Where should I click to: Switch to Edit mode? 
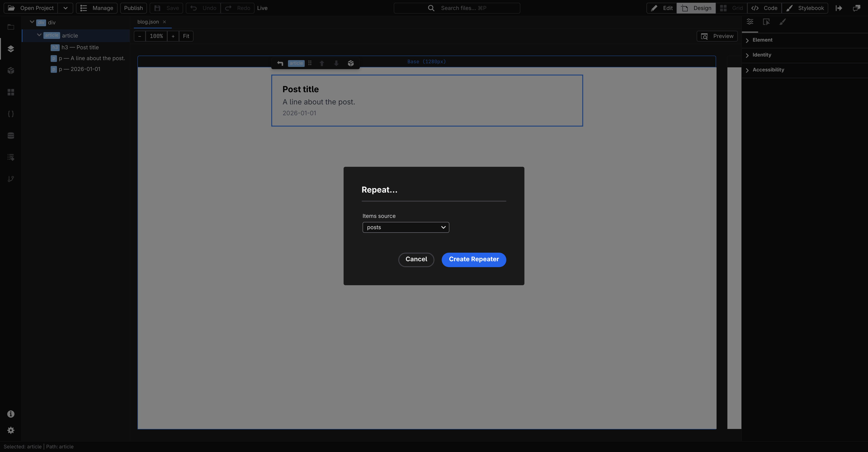click(662, 8)
